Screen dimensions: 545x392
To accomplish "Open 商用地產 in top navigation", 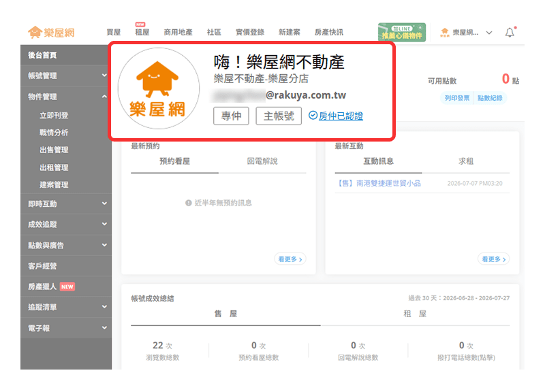I will pyautogui.click(x=178, y=32).
